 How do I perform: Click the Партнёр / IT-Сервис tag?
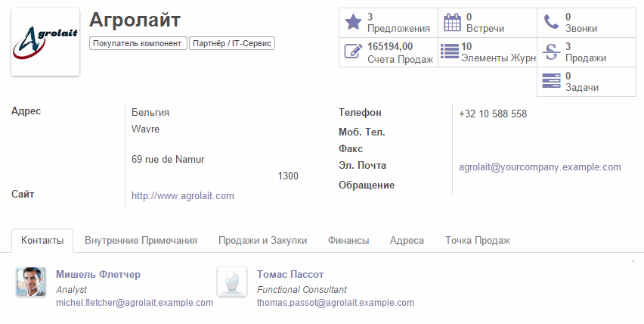click(x=231, y=43)
